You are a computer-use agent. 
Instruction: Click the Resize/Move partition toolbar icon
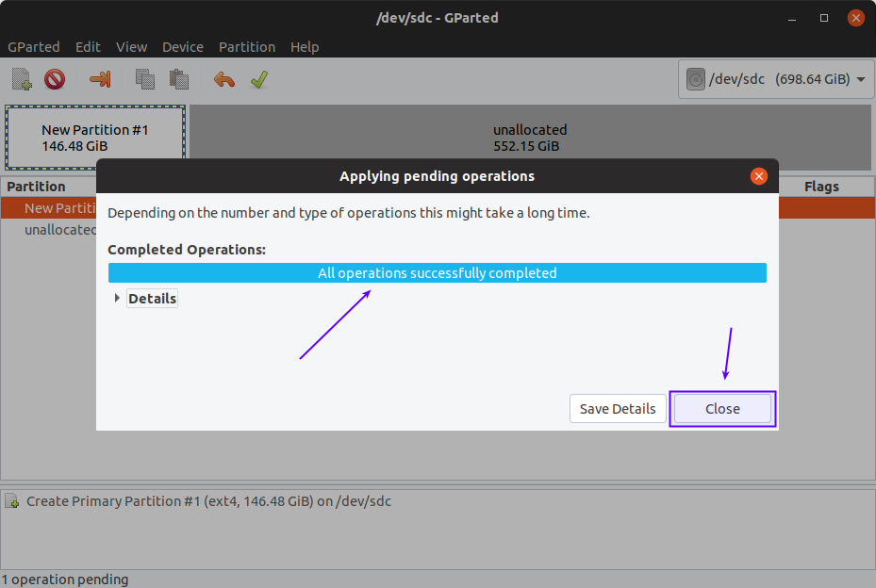[100, 79]
